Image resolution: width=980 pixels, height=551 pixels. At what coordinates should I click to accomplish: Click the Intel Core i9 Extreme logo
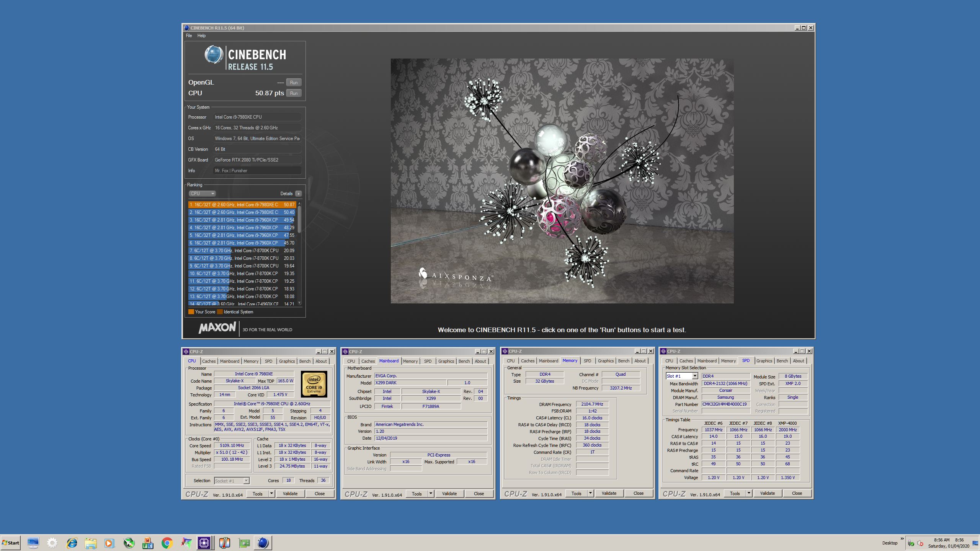point(314,384)
